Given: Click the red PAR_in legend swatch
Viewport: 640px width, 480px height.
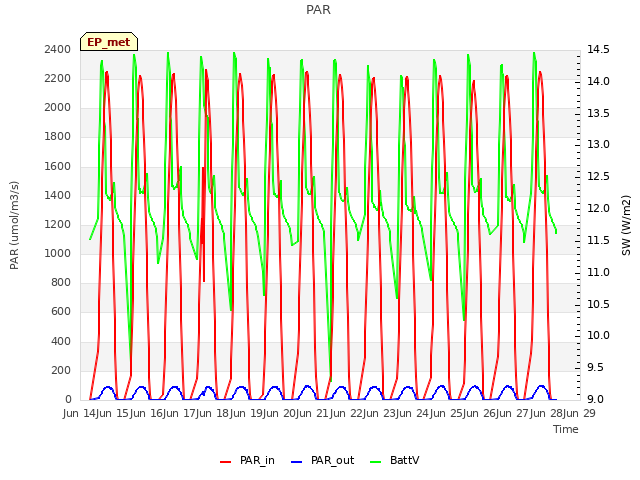Looking at the screenshot, I should 225,462.
